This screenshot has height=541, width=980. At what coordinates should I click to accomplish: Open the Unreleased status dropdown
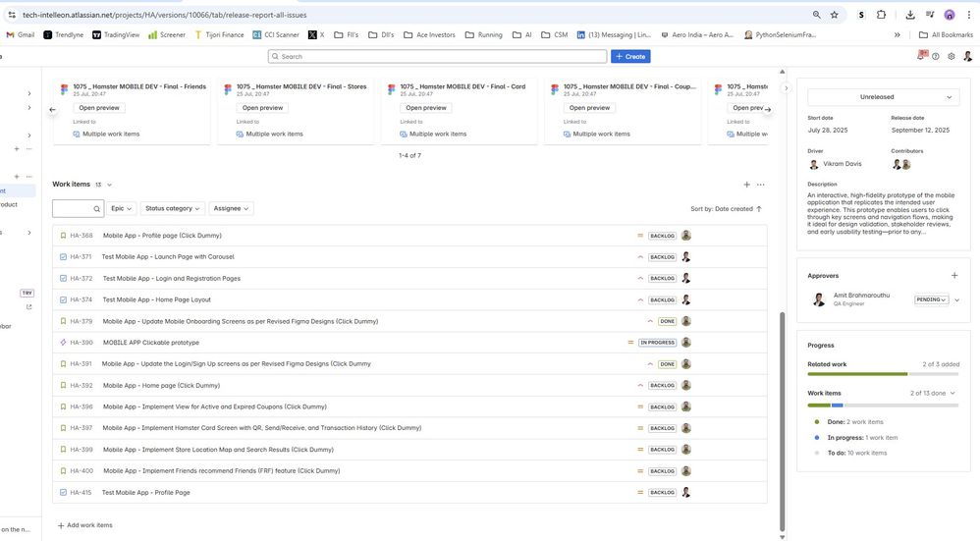tap(883, 97)
